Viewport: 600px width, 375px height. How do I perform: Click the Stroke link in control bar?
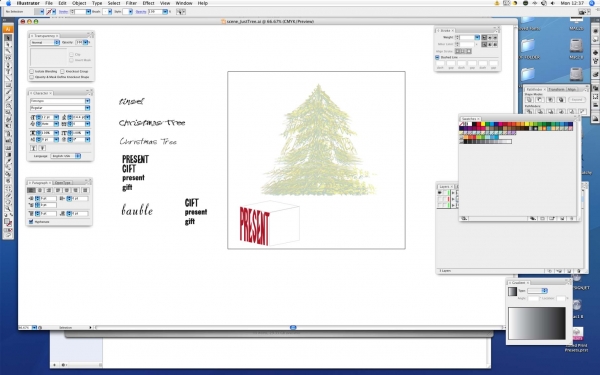64,12
